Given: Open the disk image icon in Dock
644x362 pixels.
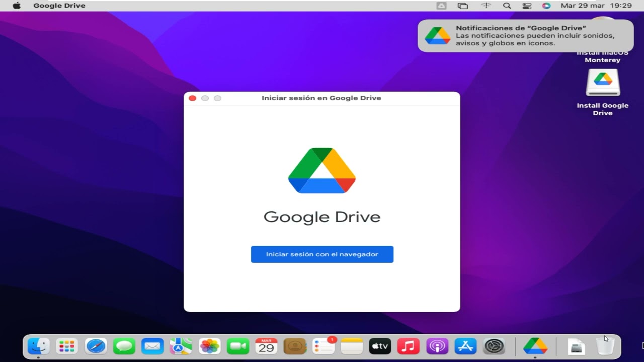Looking at the screenshot, I should pos(576,346).
